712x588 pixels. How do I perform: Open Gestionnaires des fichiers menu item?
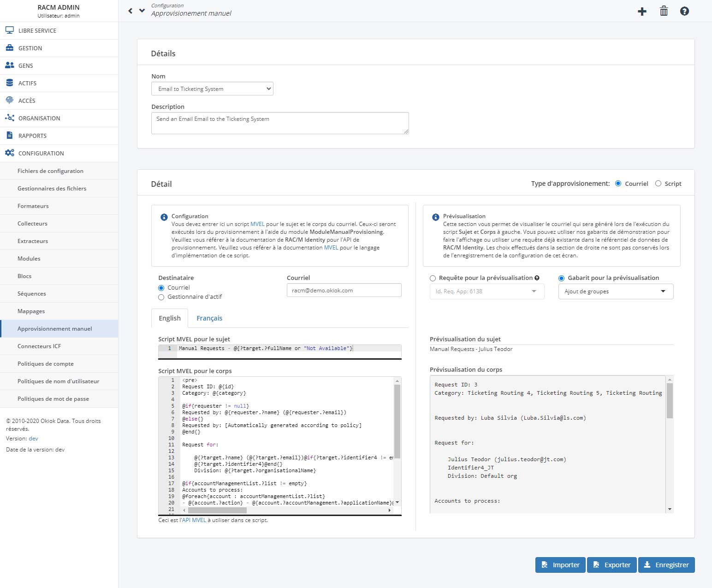point(59,188)
